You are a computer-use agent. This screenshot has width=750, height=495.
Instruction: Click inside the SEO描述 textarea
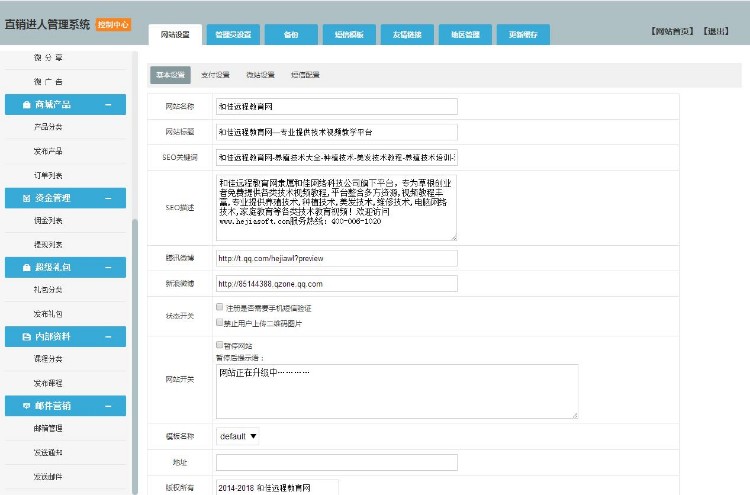pos(337,208)
